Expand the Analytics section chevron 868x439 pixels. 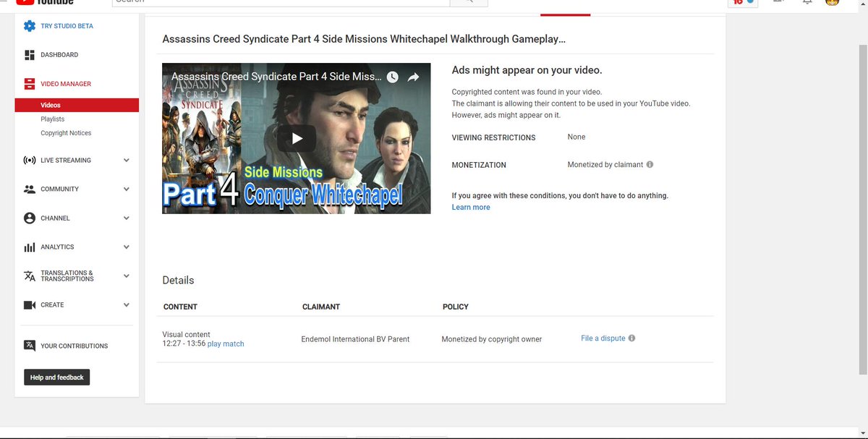(x=127, y=247)
